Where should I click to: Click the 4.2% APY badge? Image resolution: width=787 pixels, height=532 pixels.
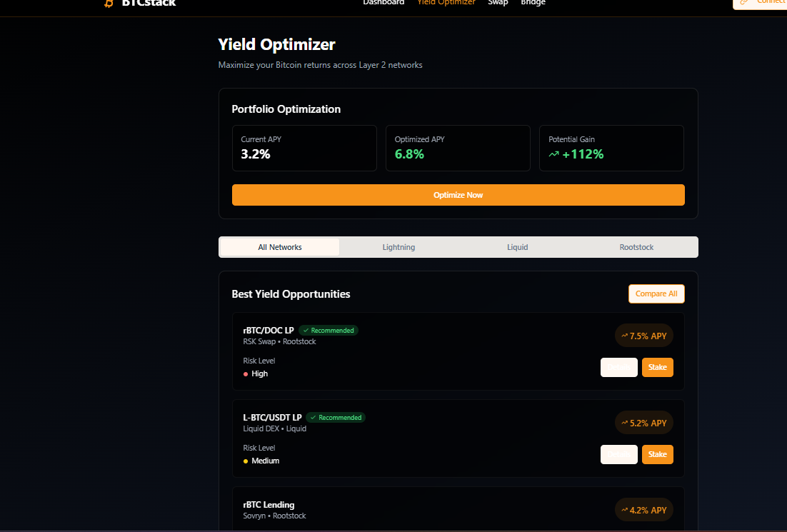(644, 510)
